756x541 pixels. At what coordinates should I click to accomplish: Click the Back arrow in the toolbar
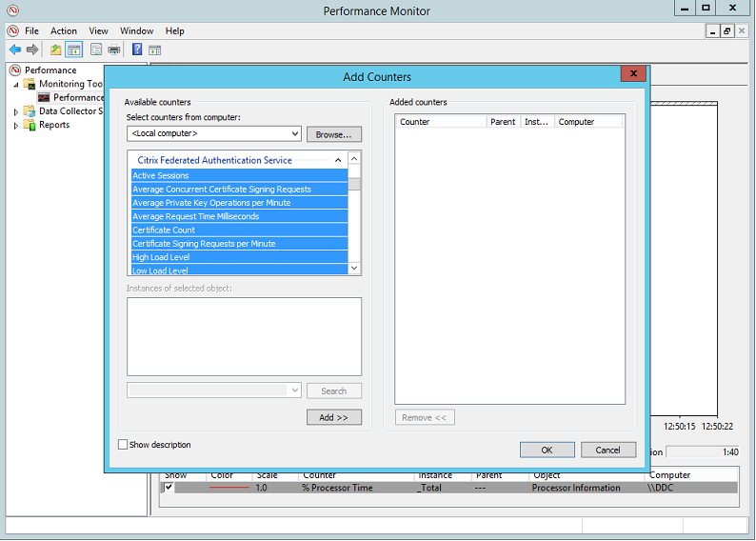point(15,50)
